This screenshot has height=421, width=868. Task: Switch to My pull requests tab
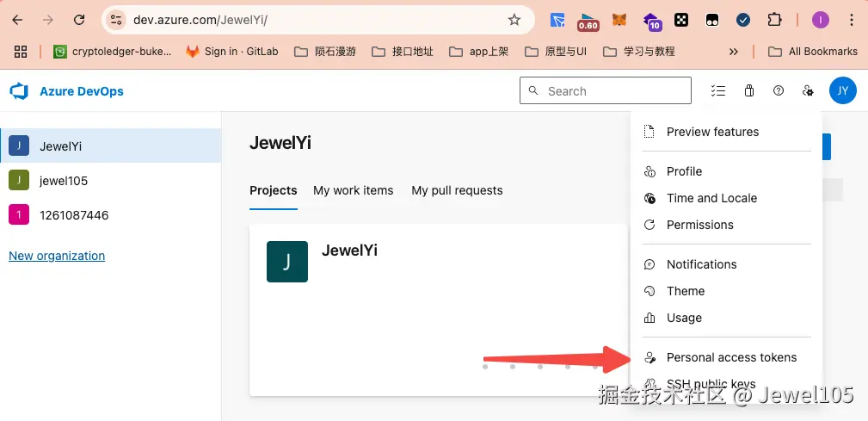coord(458,190)
